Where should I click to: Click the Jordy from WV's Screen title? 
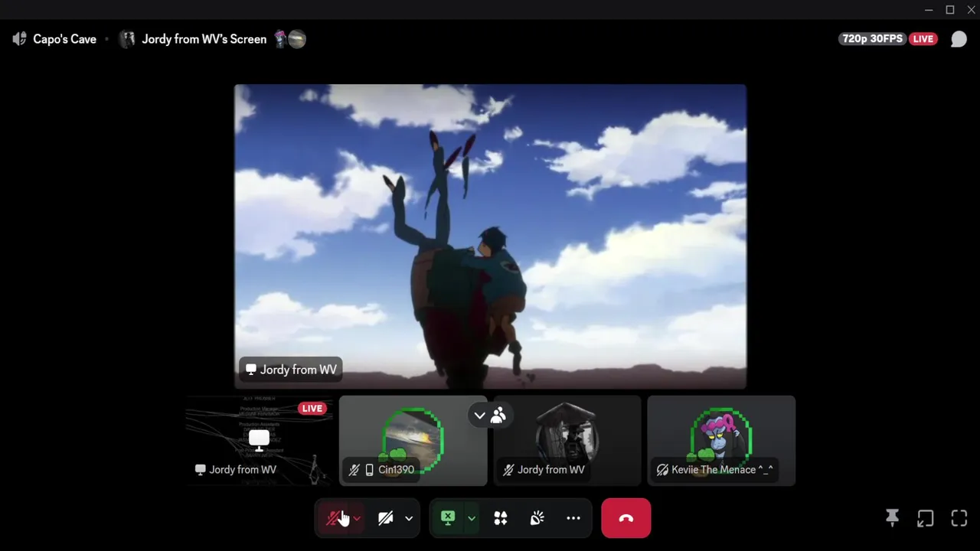point(204,39)
